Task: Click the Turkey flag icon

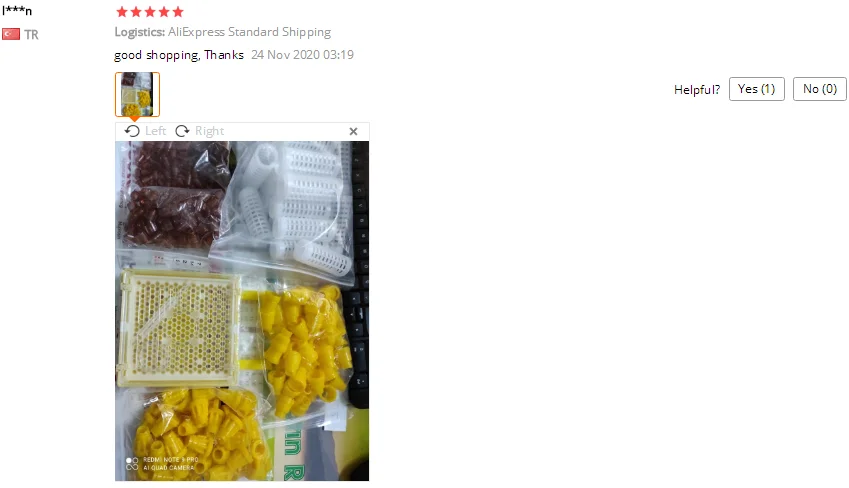Action: click(x=11, y=34)
